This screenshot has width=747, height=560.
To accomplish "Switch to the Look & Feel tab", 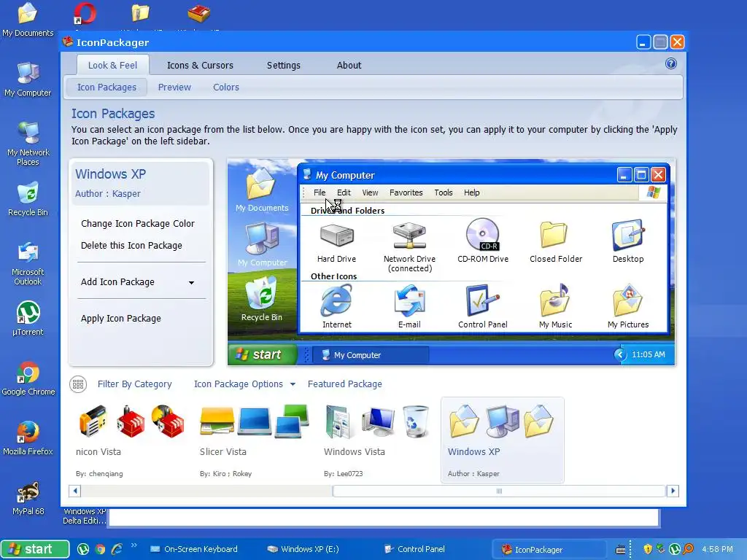I will click(112, 65).
